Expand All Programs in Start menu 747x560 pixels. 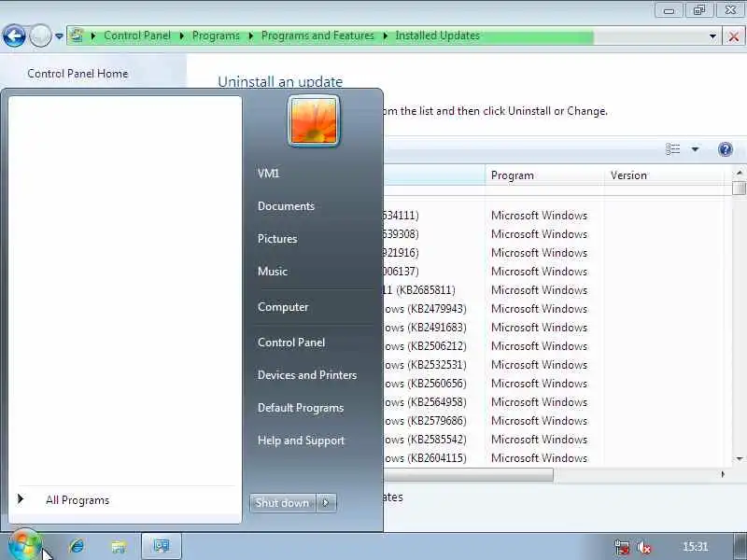(x=78, y=500)
